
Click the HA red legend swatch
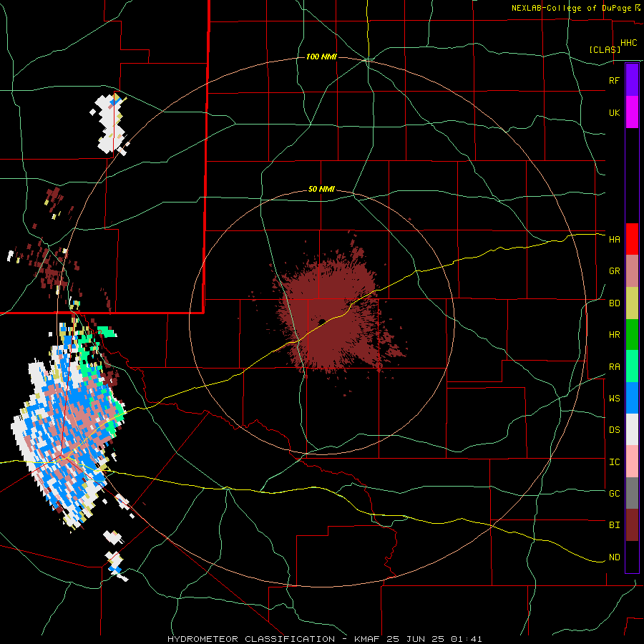[x=632, y=239]
